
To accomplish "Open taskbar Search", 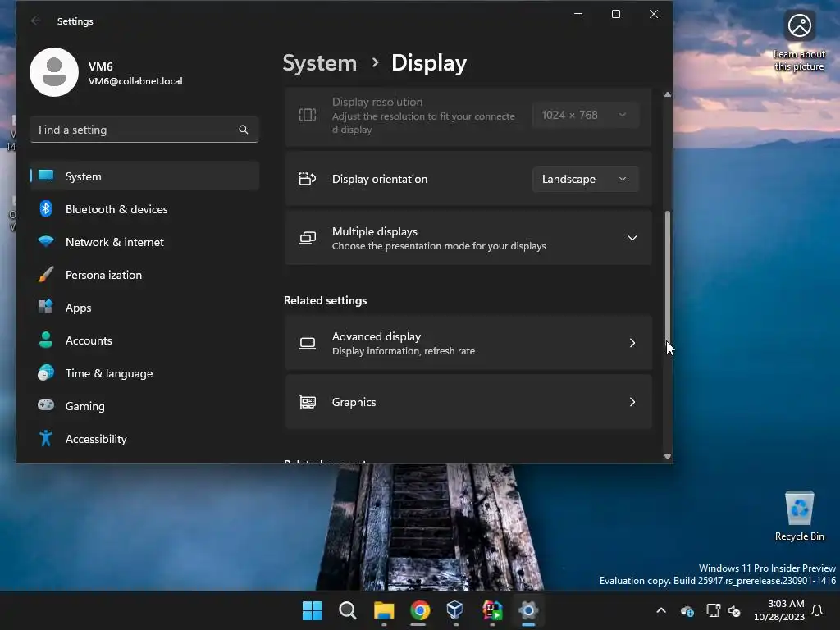I will [x=348, y=610].
